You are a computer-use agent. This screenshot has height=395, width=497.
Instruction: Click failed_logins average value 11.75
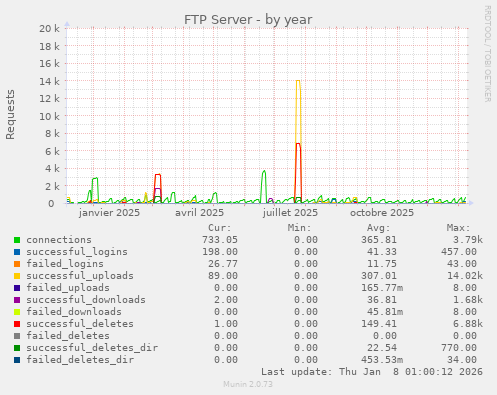tap(382, 264)
